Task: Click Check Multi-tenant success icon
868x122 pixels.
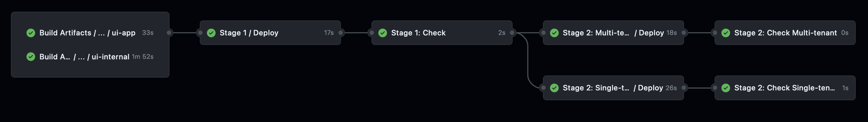Action: tap(726, 33)
